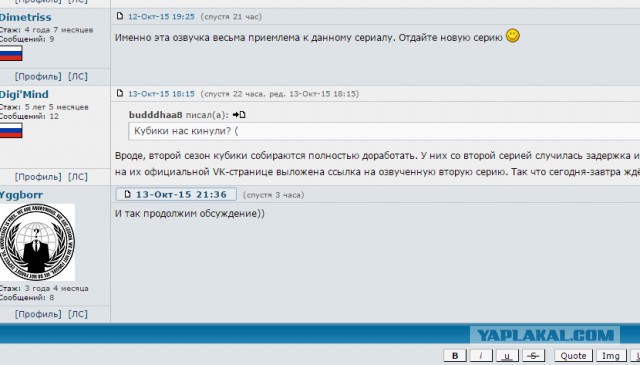Screen dimensions: 640x365
Task: Open post date link 12-Окт-15 19:25
Action: pos(161,17)
